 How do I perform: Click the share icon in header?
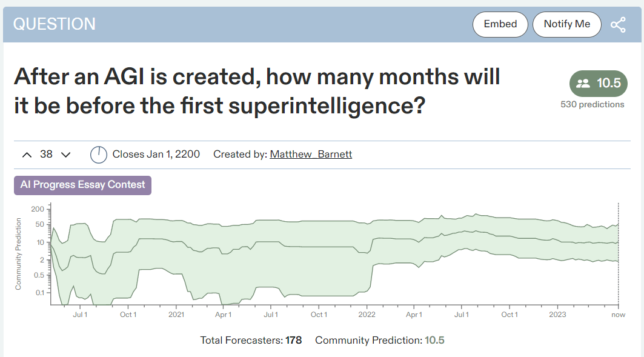pyautogui.click(x=618, y=25)
